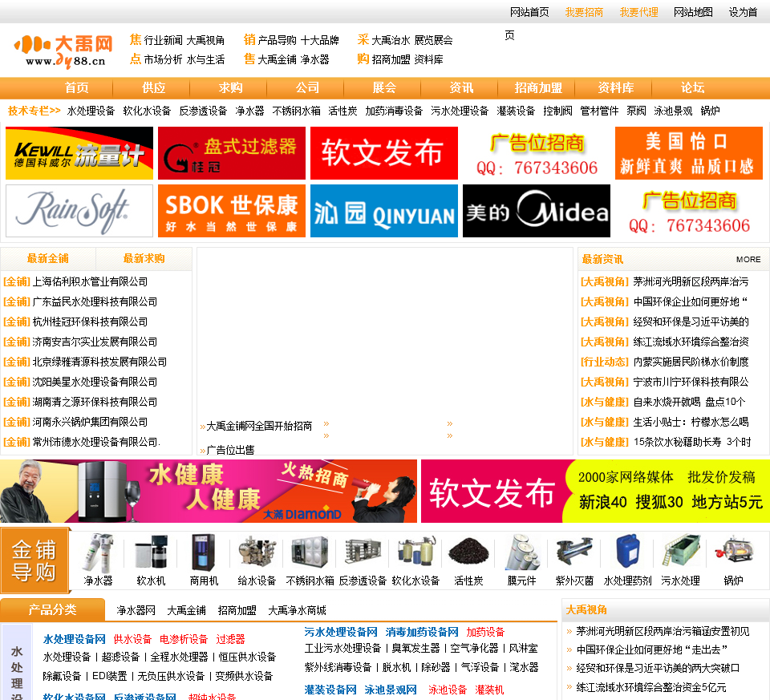Open the 资讯 nav item
The image size is (770, 700).
462,88
